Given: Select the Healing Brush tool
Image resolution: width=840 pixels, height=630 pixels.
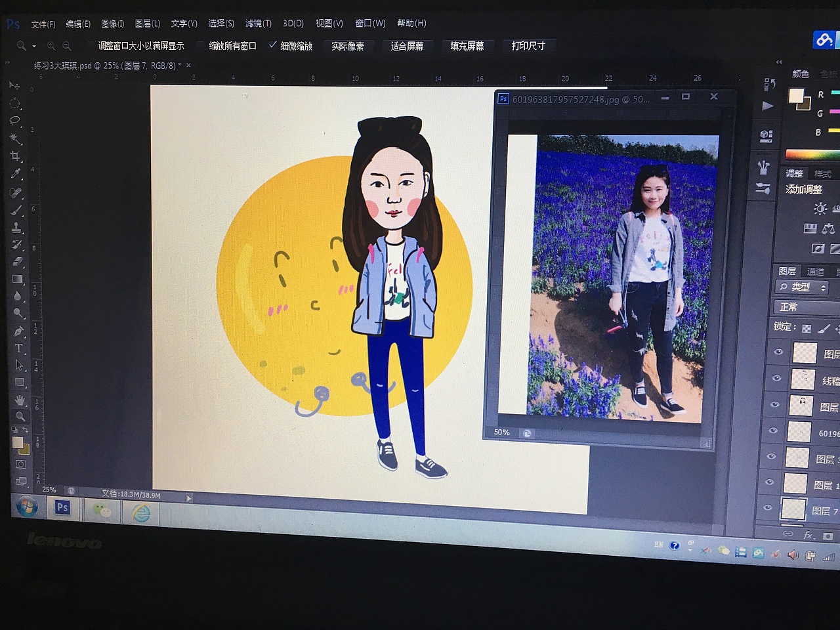Looking at the screenshot, I should tap(16, 193).
